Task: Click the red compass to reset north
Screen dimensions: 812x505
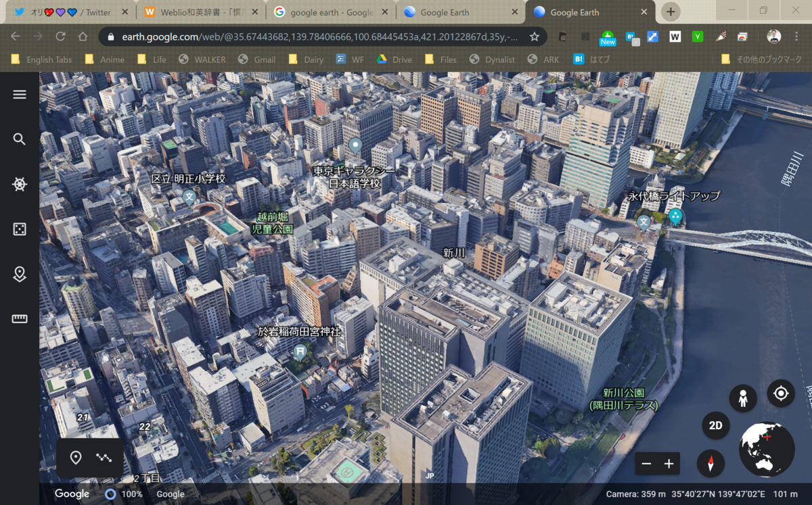Action: (x=710, y=463)
